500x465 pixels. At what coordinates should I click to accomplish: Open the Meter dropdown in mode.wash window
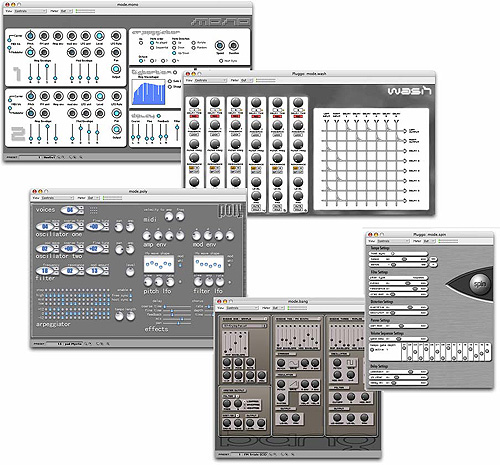247,80
